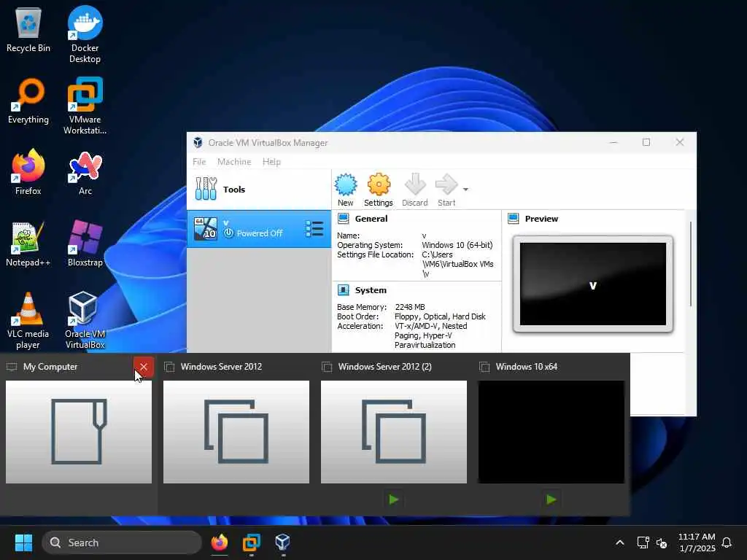Open VirtualBox Settings gear icon
Image resolution: width=747 pixels, height=560 pixels.
[x=379, y=190]
